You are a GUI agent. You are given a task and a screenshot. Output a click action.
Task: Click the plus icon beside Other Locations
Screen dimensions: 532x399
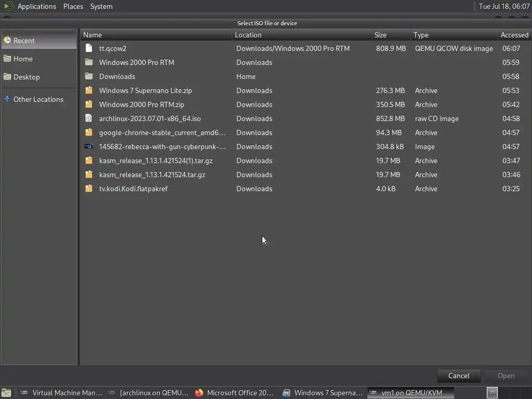7,99
